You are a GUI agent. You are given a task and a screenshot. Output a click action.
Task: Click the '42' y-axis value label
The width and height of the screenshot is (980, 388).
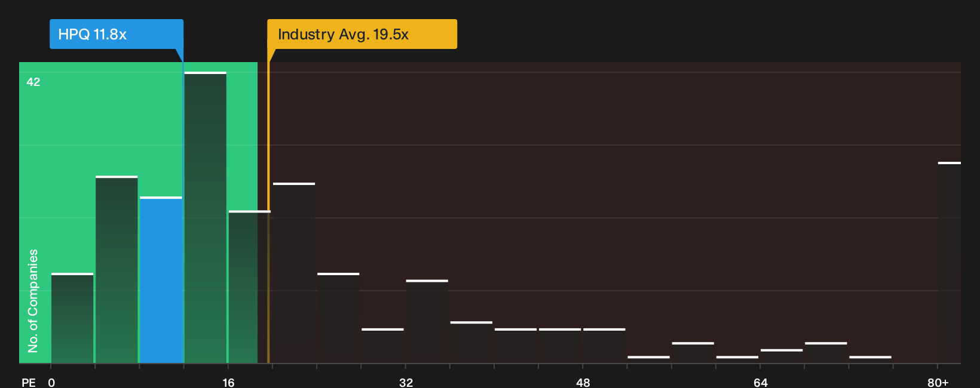click(x=33, y=82)
